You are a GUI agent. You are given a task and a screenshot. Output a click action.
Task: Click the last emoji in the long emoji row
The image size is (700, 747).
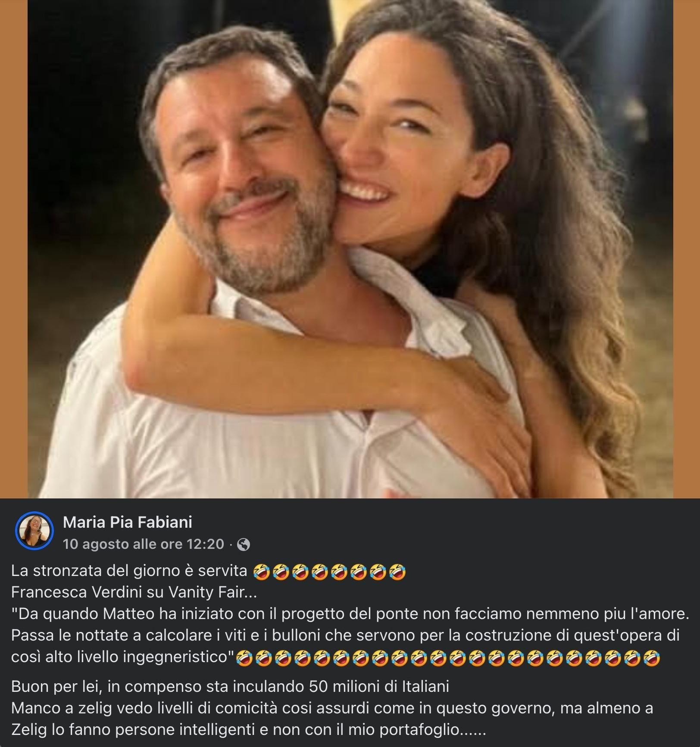pos(652,658)
